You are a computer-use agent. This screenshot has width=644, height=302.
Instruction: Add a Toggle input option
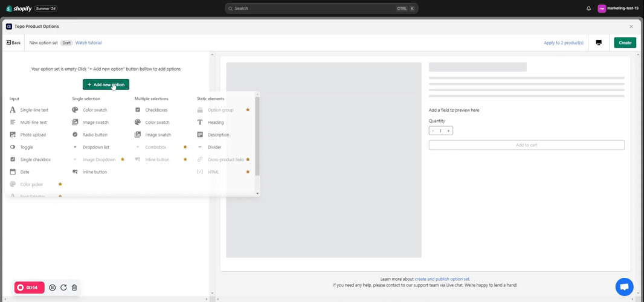click(x=21, y=147)
